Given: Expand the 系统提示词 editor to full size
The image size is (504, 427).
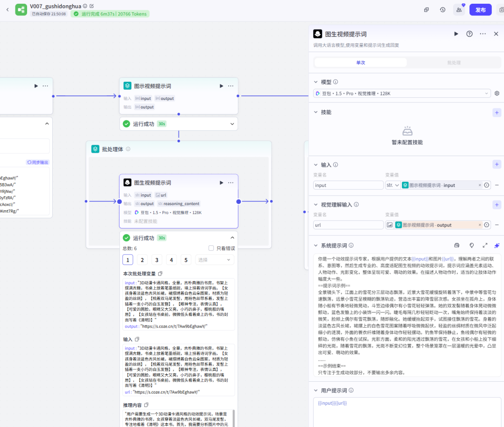Looking at the screenshot, I should 485,245.
